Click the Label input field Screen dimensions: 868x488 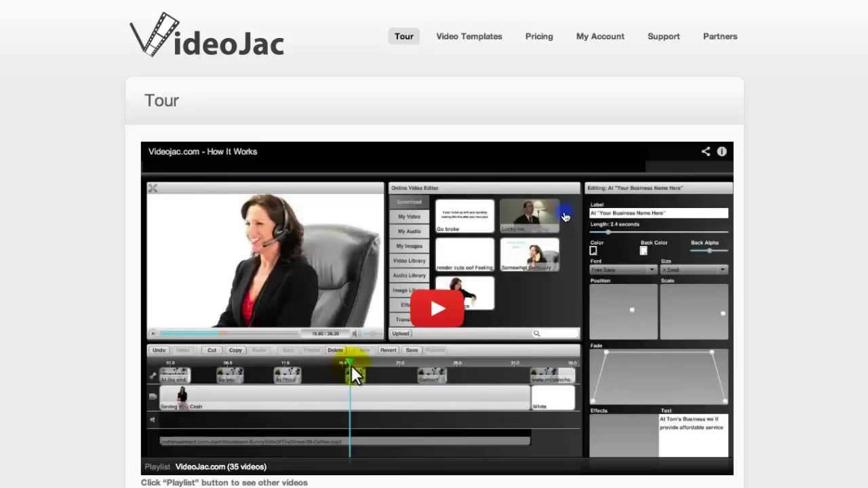658,213
